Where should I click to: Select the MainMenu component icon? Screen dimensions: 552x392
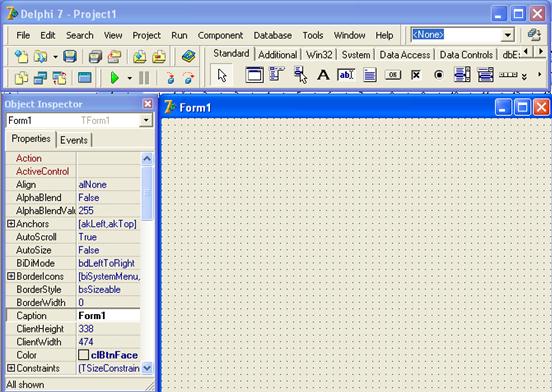(x=277, y=74)
